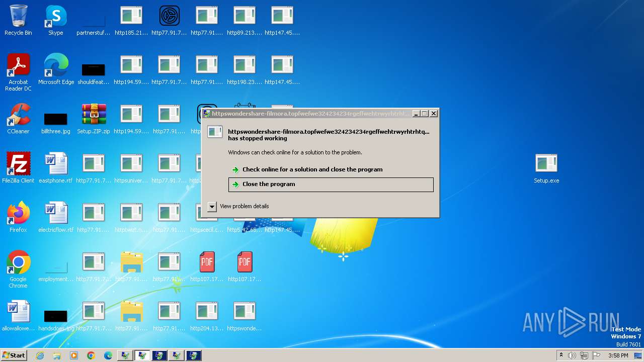Viewport: 644px width, 362px height.
Task: Select the Skype shortcut on the desktop
Action: pyautogui.click(x=56, y=21)
